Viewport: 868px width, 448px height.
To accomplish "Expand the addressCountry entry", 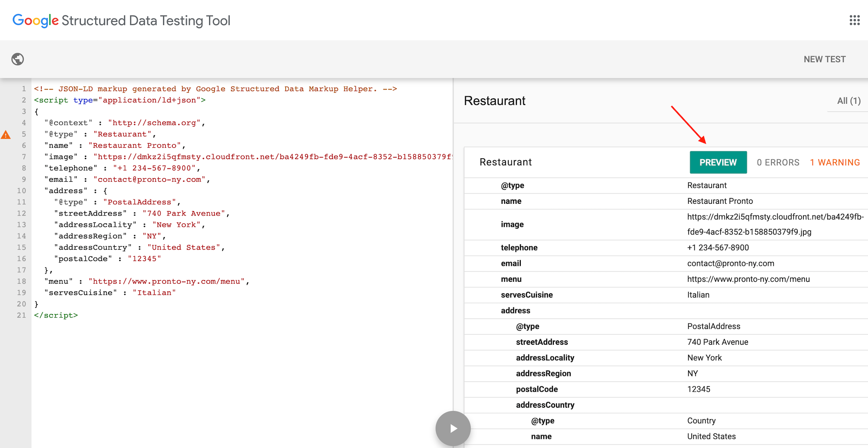I will [x=545, y=405].
